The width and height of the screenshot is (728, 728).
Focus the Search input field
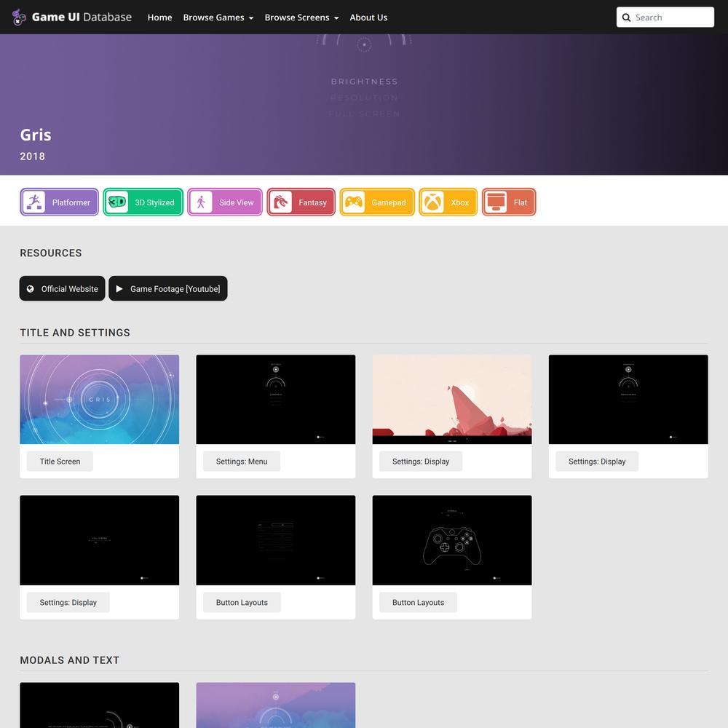665,17
